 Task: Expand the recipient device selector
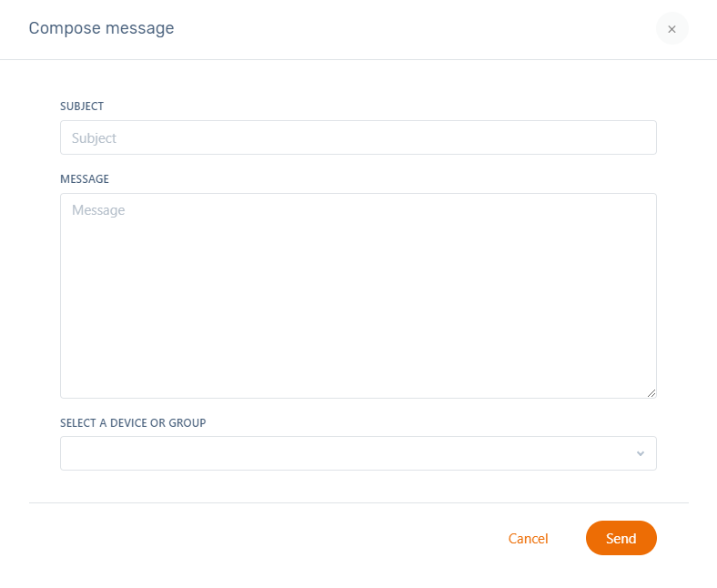[358, 453]
